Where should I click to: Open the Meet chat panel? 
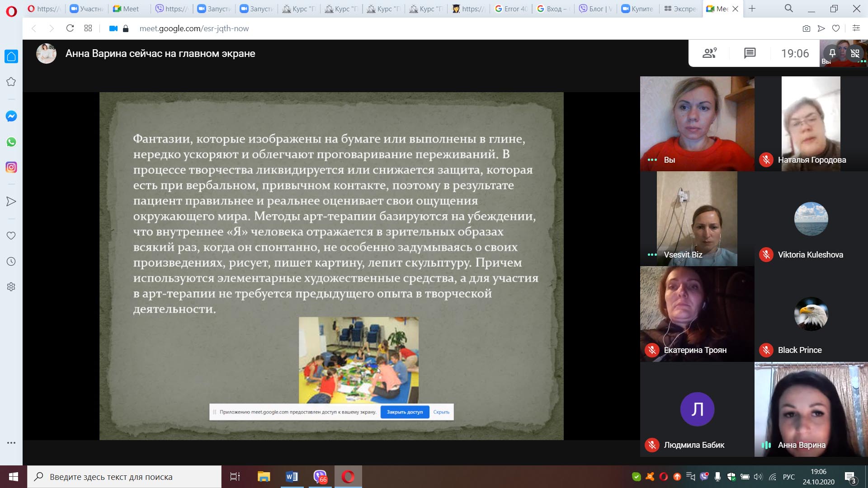(x=750, y=53)
